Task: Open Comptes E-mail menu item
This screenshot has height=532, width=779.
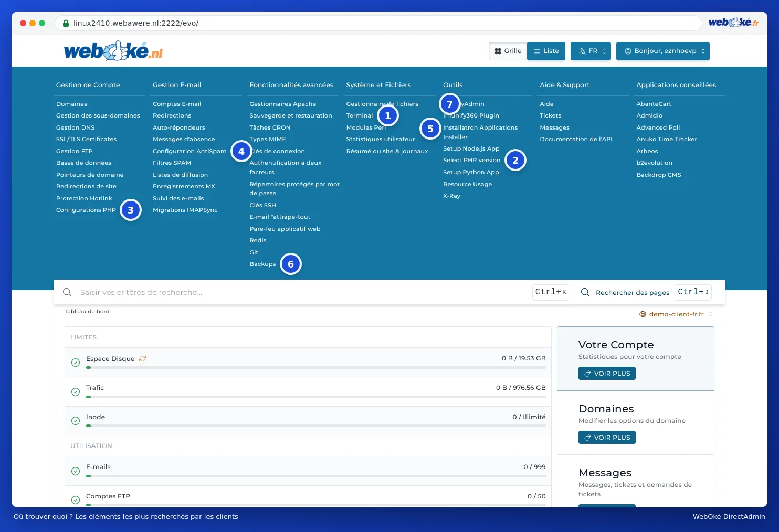Action: (x=177, y=104)
